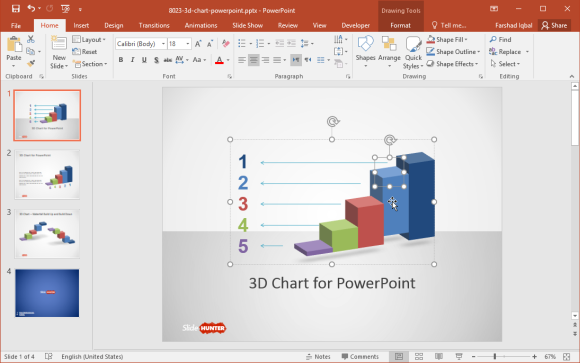Open the Shapes gallery
This screenshot has height=363, width=580.
[365, 52]
